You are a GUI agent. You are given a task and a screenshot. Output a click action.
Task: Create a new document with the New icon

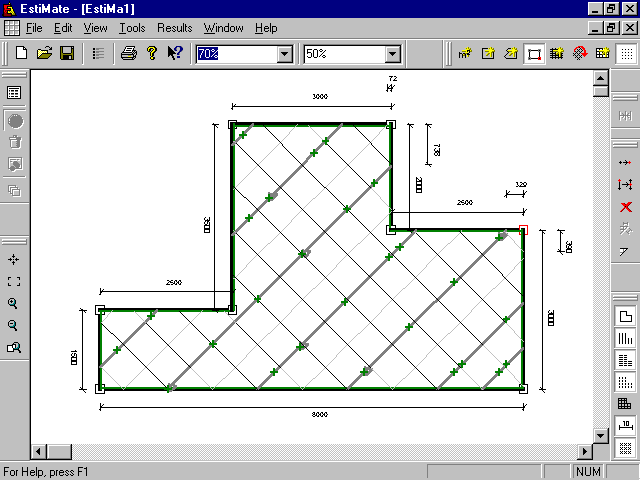[x=21, y=53]
